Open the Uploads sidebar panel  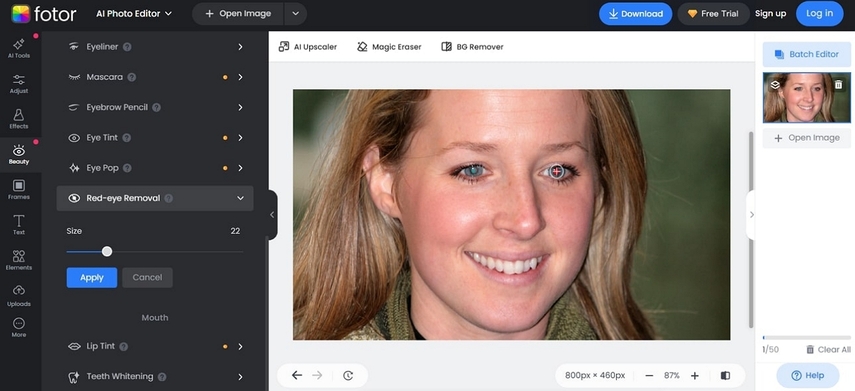pyautogui.click(x=19, y=296)
